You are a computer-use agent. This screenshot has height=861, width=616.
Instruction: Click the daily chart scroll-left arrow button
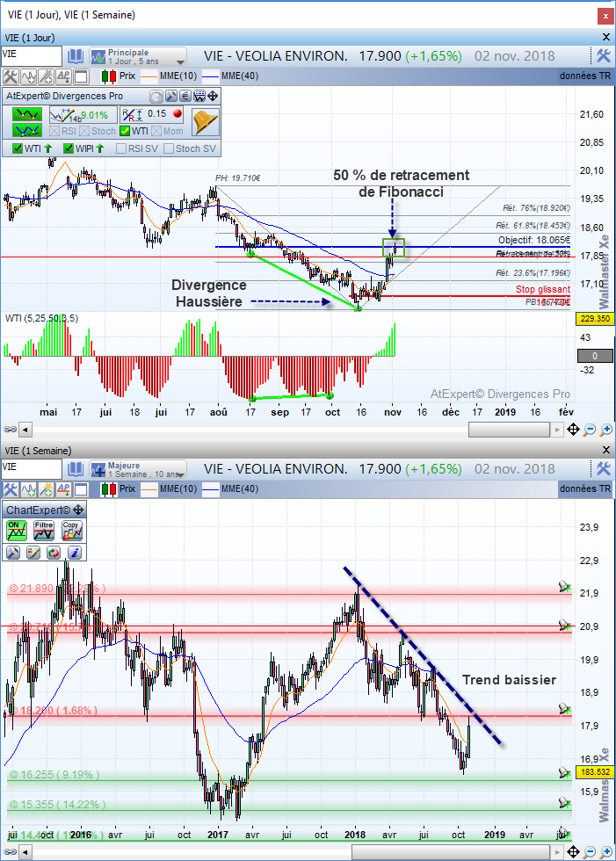pyautogui.click(x=25, y=430)
